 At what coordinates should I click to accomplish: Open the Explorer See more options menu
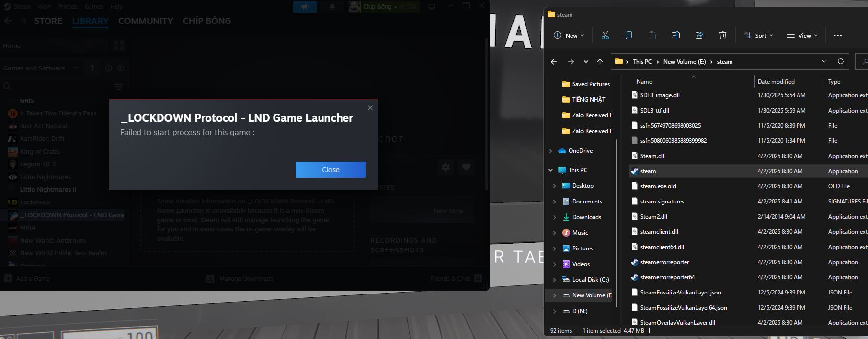pyautogui.click(x=838, y=35)
